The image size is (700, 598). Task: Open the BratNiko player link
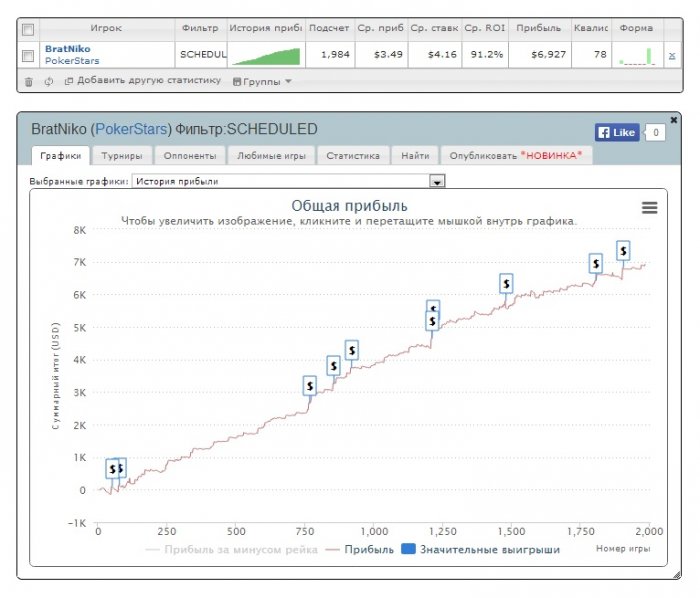67,49
